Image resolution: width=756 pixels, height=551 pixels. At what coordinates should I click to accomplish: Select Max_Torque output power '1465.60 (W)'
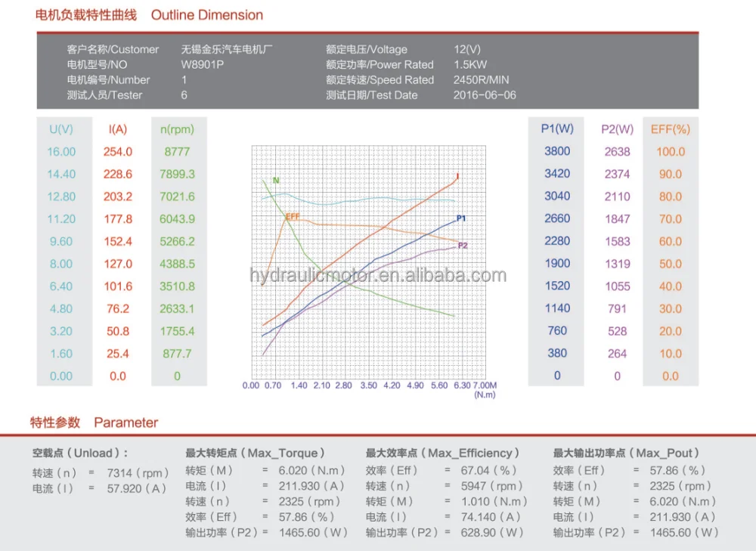(x=314, y=533)
